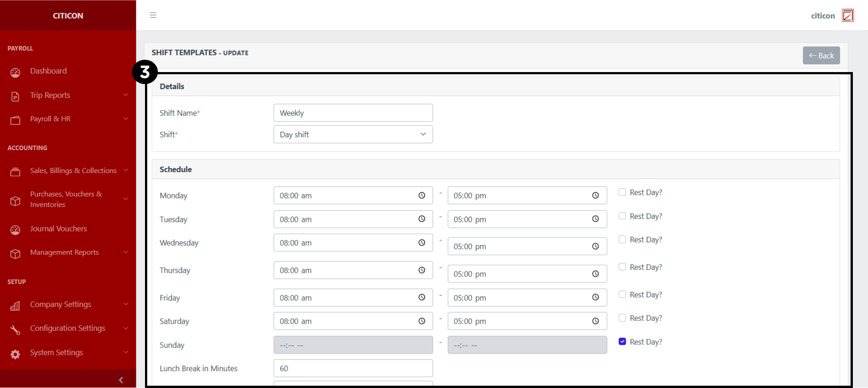This screenshot has width=868, height=388.
Task: Click the CITICON brand header link
Action: point(68,16)
